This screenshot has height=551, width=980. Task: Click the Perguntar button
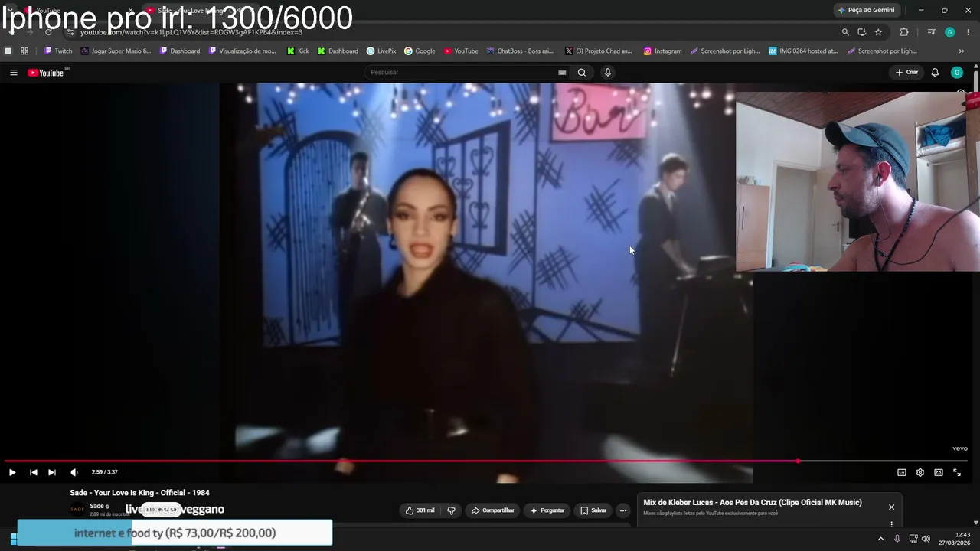coord(547,510)
